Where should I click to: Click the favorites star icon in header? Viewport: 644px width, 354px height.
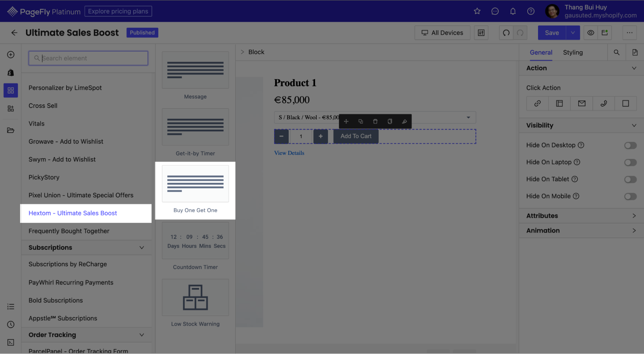coord(477,11)
